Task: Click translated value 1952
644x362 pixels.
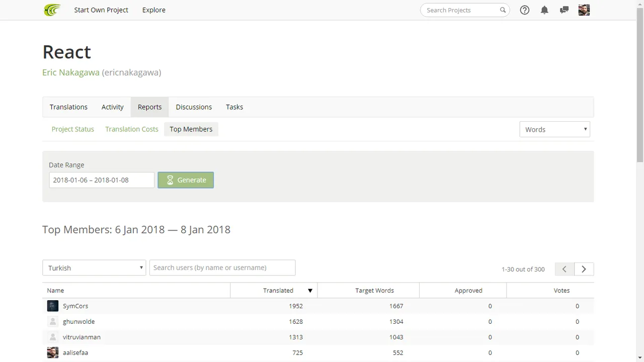Action: pos(296,306)
